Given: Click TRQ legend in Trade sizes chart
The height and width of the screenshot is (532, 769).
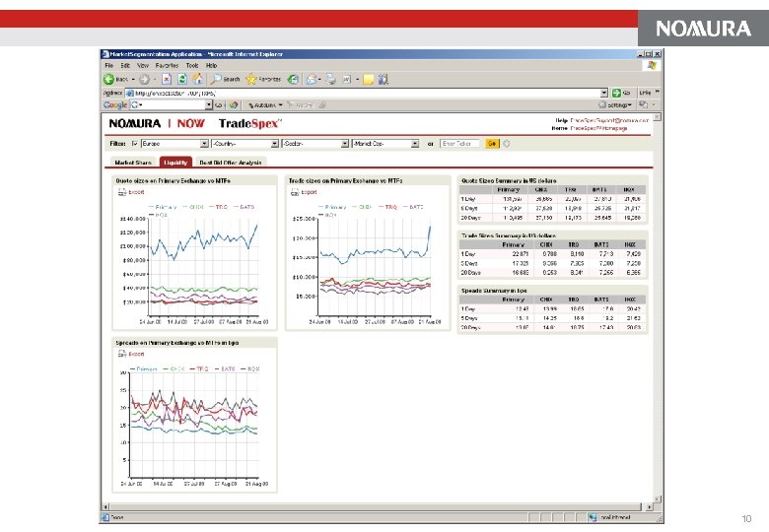Looking at the screenshot, I should click(x=387, y=207).
